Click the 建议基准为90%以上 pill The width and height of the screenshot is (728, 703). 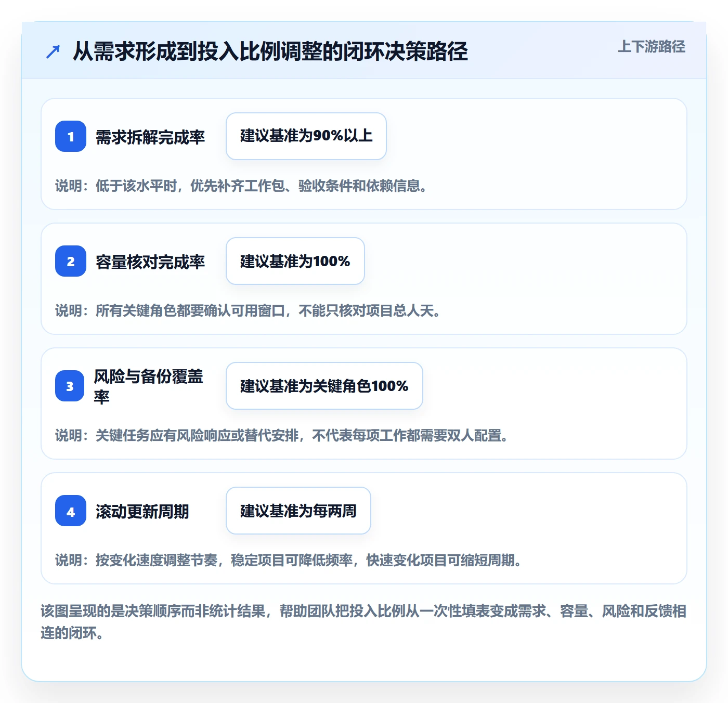click(x=306, y=136)
